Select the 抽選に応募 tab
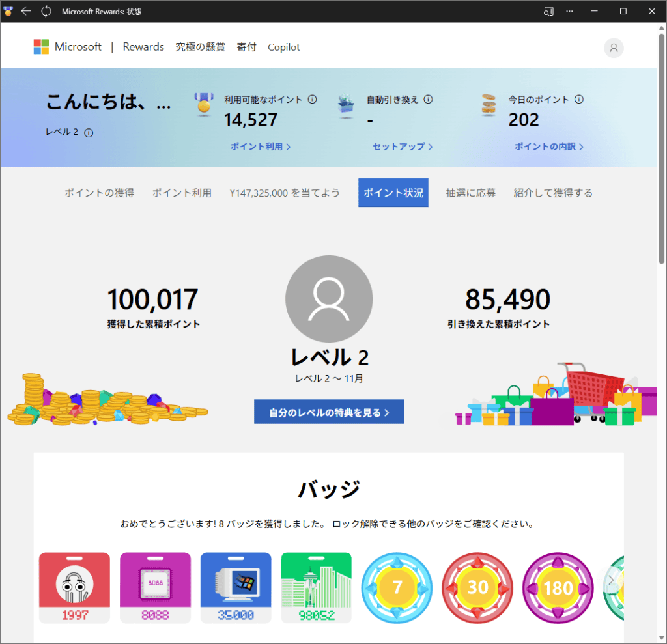 coord(470,193)
